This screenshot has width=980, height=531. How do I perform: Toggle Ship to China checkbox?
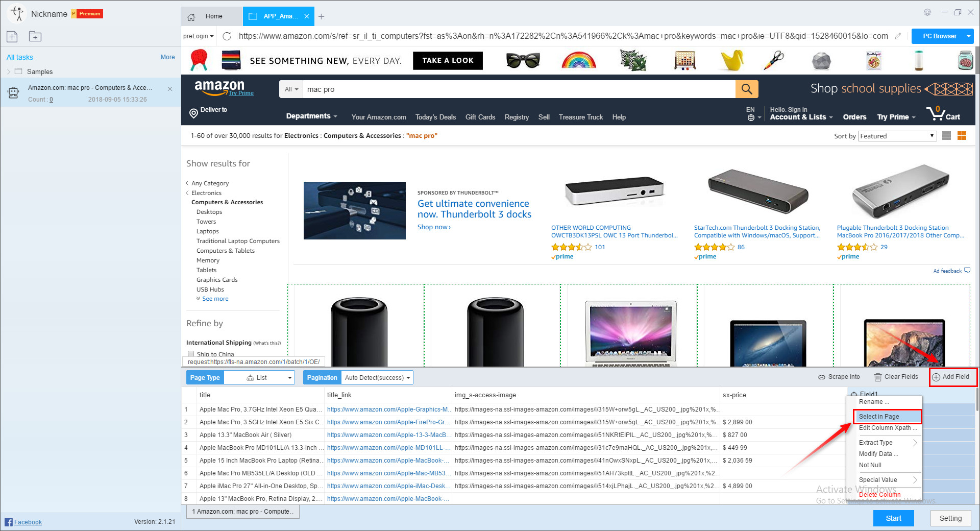pyautogui.click(x=191, y=353)
